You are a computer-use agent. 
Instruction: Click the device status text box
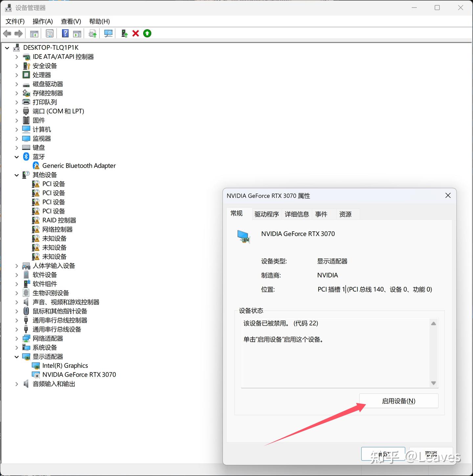coord(339,353)
